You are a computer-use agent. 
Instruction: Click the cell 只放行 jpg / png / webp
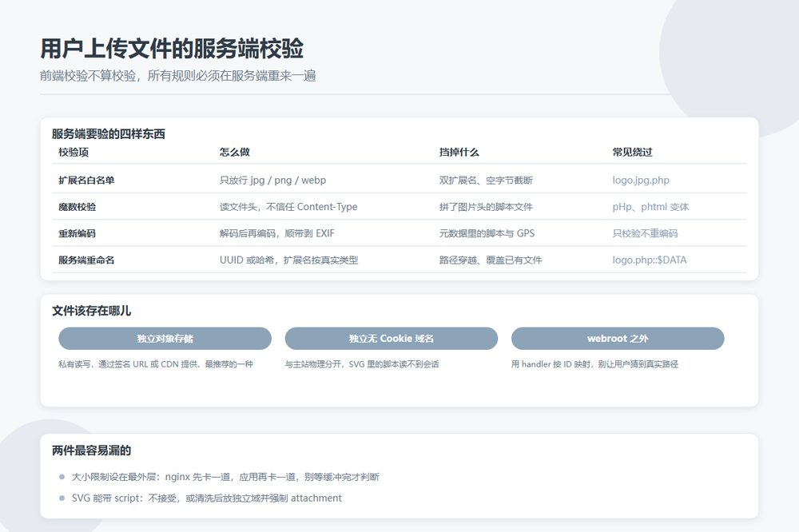coord(272,180)
